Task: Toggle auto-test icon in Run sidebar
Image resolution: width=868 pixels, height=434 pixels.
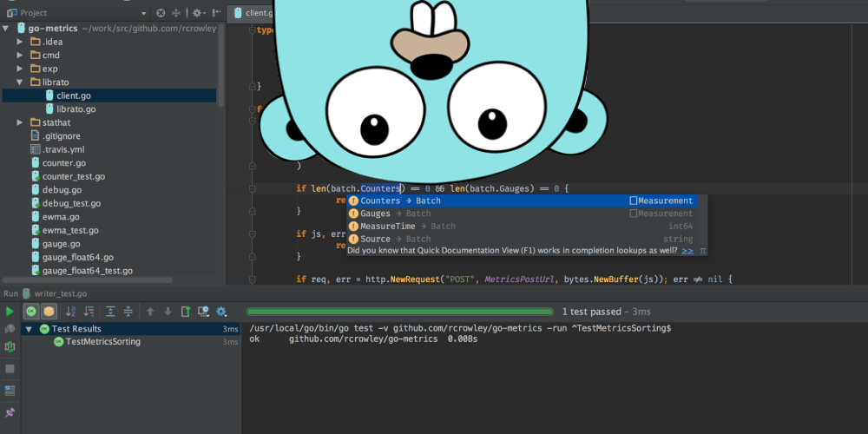Action: coord(10,347)
